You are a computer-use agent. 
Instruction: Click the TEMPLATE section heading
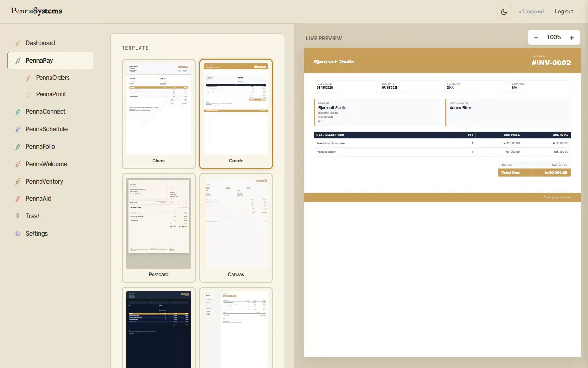tap(135, 48)
